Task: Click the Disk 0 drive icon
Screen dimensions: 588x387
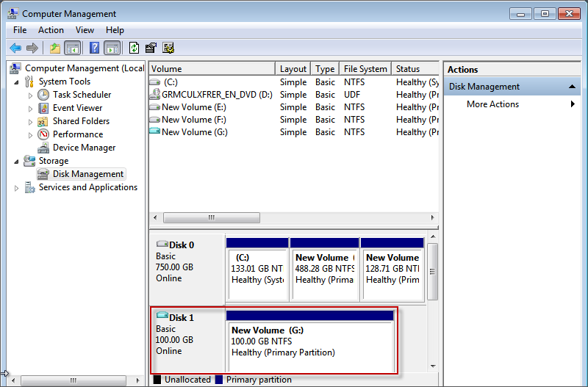Action: (162, 244)
